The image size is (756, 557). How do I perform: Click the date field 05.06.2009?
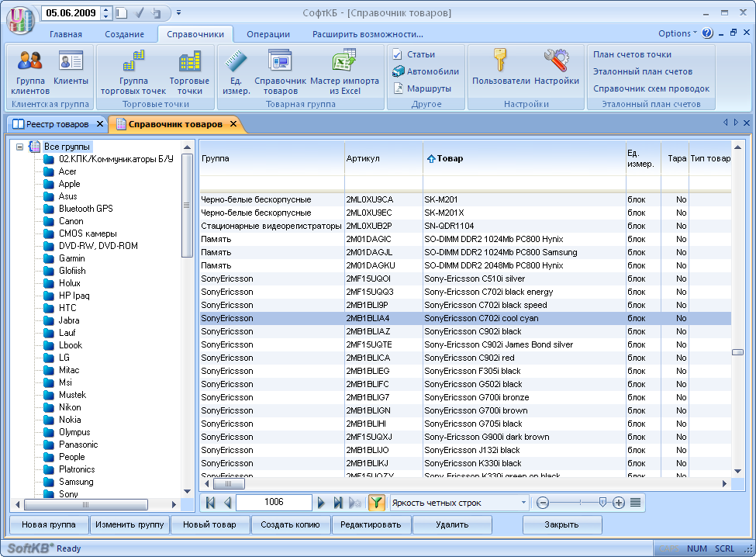71,12
